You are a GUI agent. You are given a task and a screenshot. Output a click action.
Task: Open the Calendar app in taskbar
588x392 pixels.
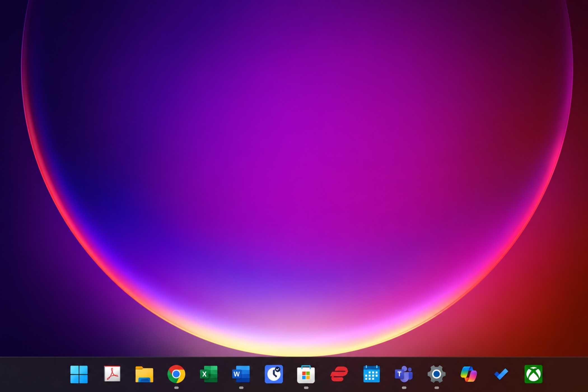(372, 374)
